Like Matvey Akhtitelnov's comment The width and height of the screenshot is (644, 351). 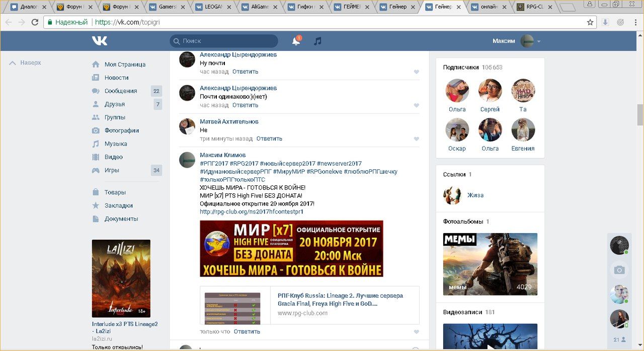416,139
